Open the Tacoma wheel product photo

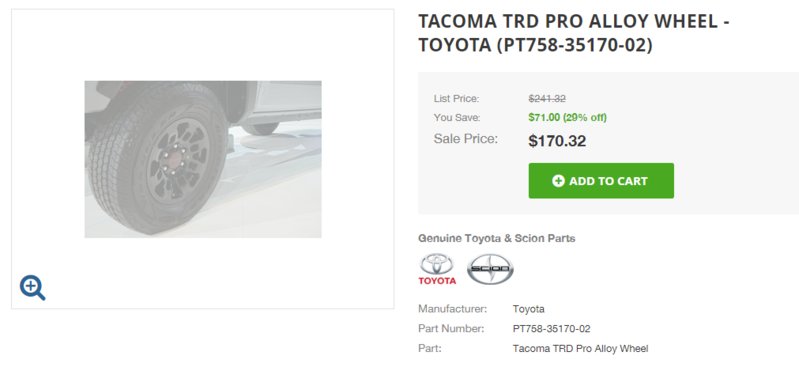click(x=203, y=159)
